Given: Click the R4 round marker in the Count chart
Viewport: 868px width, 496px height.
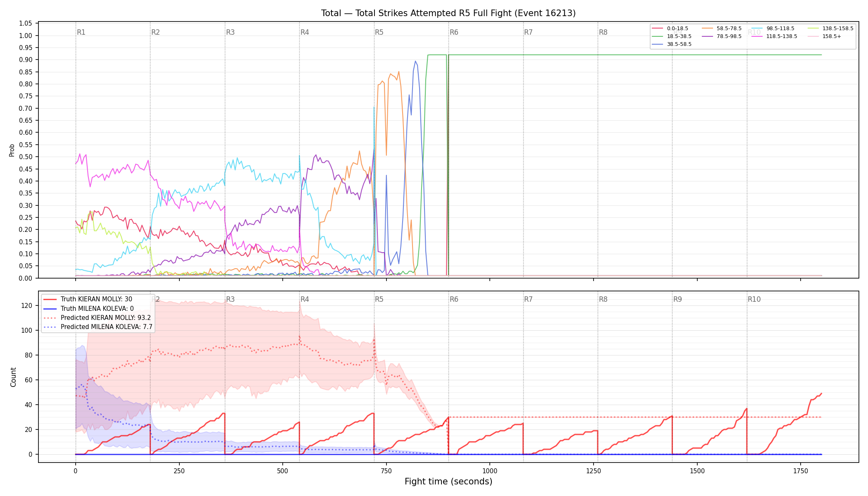Looking at the screenshot, I should pos(305,299).
